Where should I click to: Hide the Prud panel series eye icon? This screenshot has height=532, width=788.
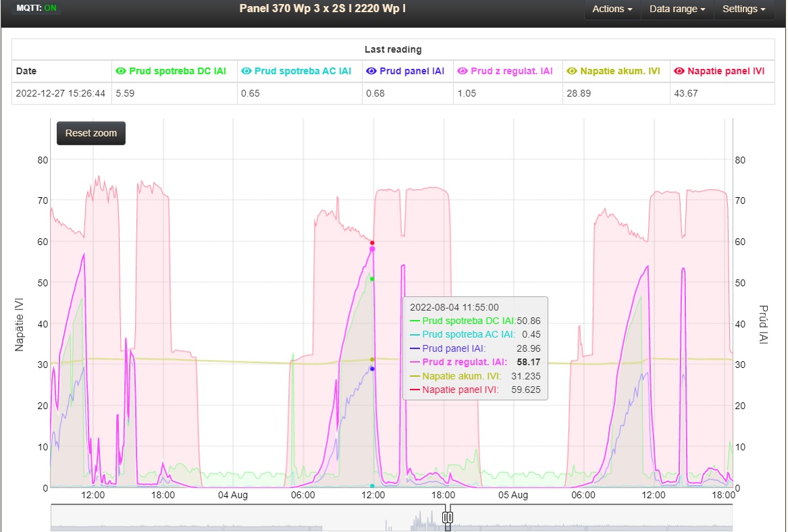point(371,71)
